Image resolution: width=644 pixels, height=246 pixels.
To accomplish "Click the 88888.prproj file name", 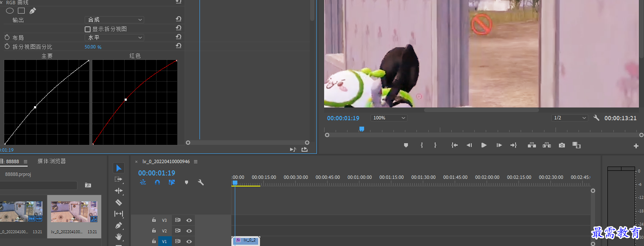I will pos(18,174).
